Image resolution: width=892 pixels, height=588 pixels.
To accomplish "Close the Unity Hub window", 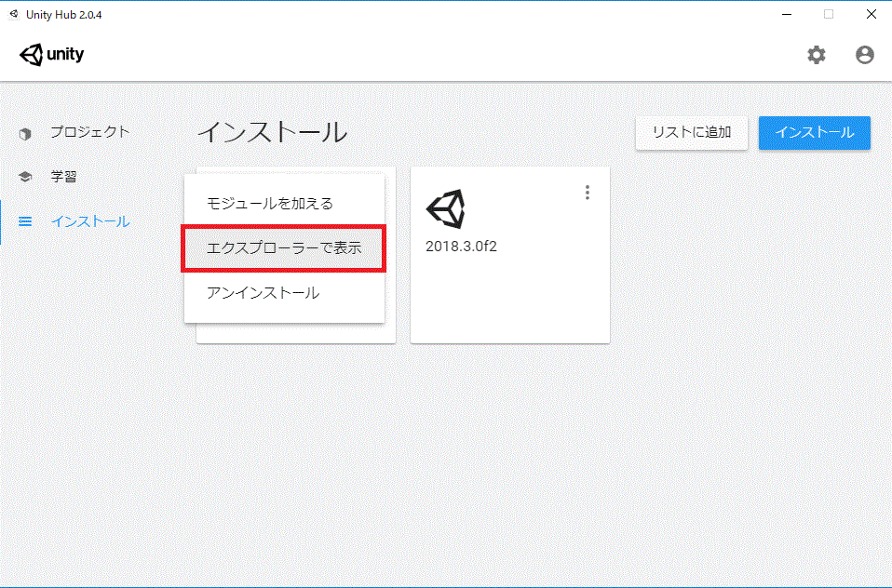I will [x=871, y=14].
